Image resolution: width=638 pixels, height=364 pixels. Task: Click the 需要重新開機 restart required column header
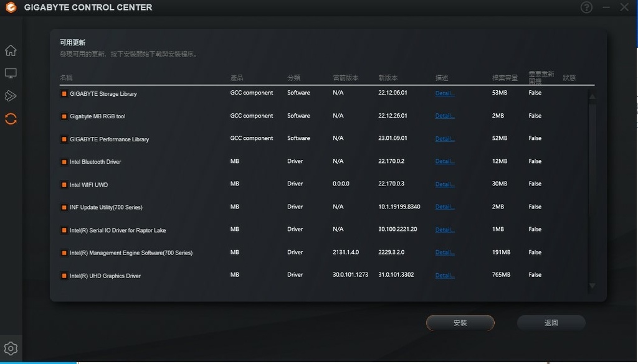pyautogui.click(x=541, y=77)
